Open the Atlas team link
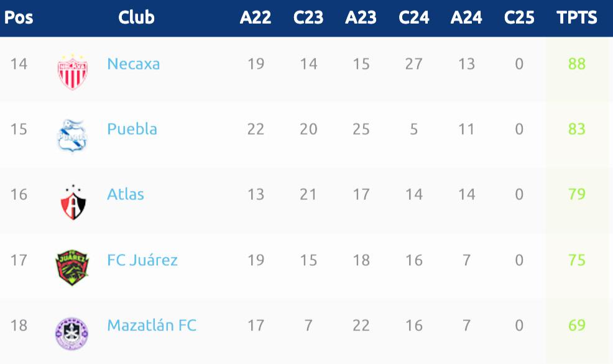Image resolution: width=613 pixels, height=364 pixels. [x=126, y=194]
